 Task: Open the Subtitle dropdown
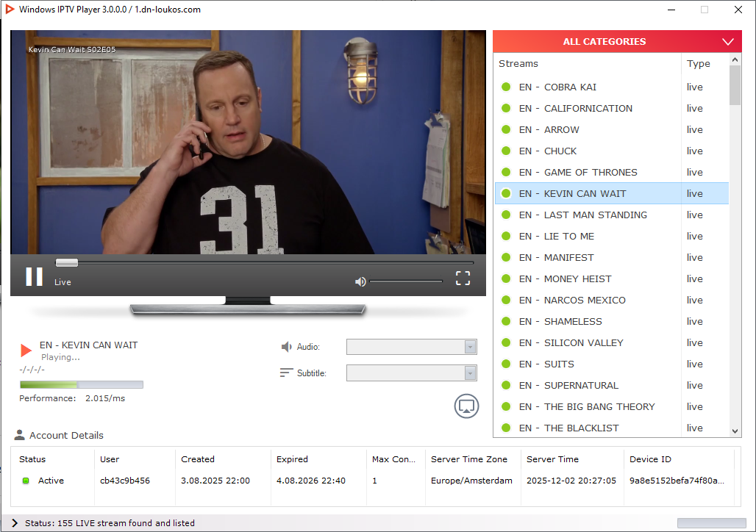[x=412, y=373]
